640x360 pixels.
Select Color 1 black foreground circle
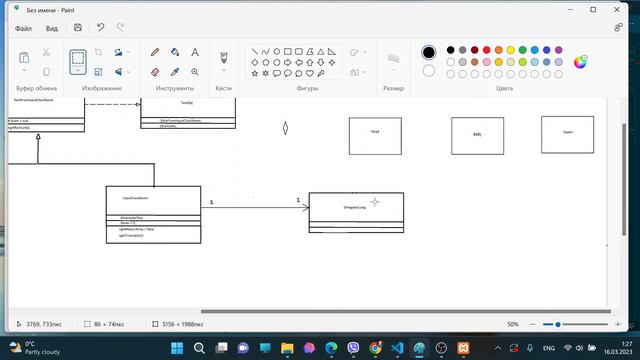coord(429,52)
